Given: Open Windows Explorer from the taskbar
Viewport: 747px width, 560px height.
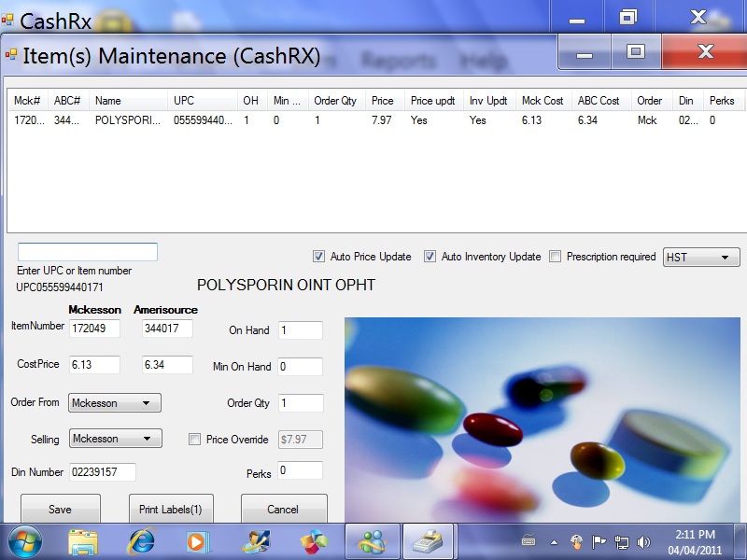Looking at the screenshot, I should click(84, 539).
